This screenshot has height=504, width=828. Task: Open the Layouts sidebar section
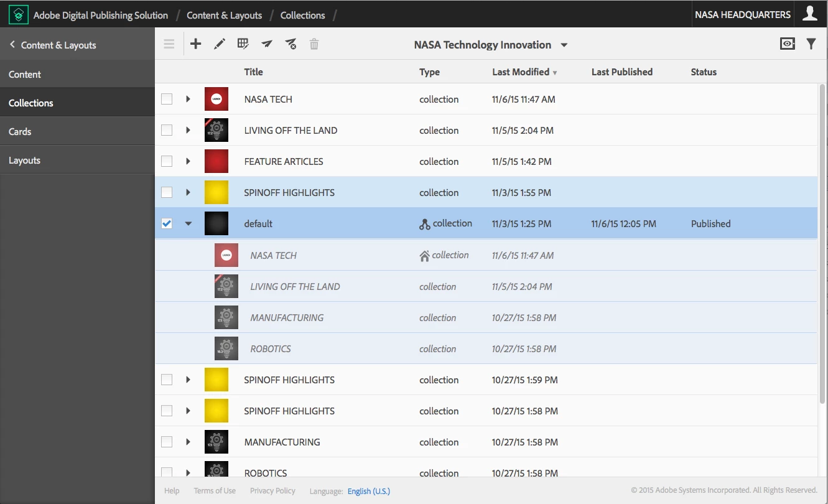(x=77, y=160)
